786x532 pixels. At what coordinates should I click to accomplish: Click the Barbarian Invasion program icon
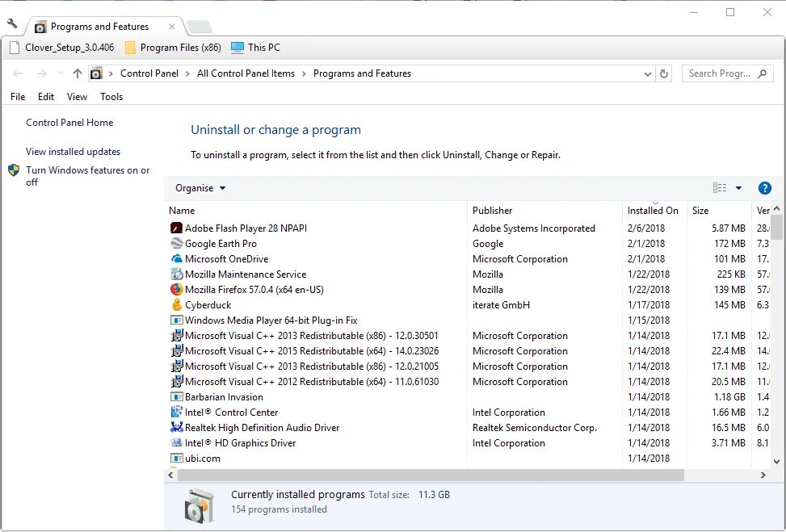coord(176,396)
